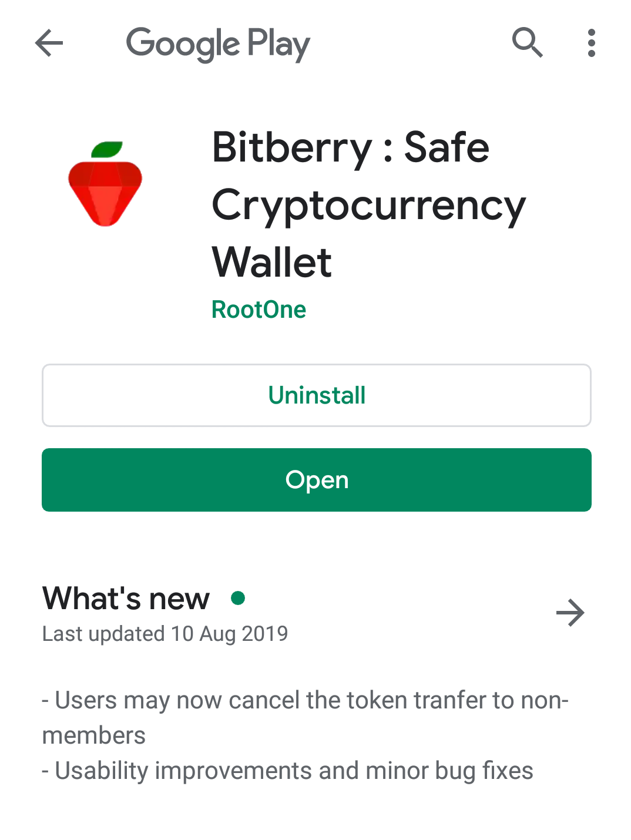The width and height of the screenshot is (631, 840).
Task: Tap the Bitberry : Safe title line
Action: pyautogui.click(x=351, y=147)
